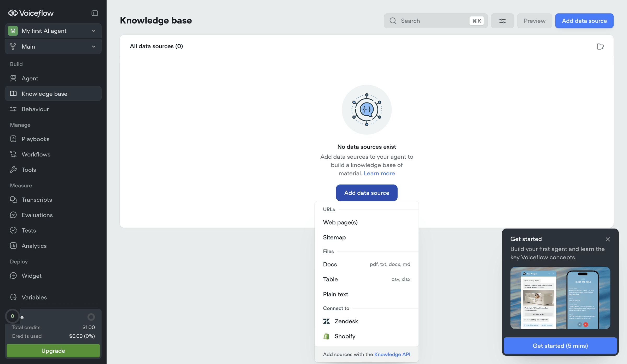The image size is (627, 364).
Task: Open Analytics
Action: [x=53, y=246]
